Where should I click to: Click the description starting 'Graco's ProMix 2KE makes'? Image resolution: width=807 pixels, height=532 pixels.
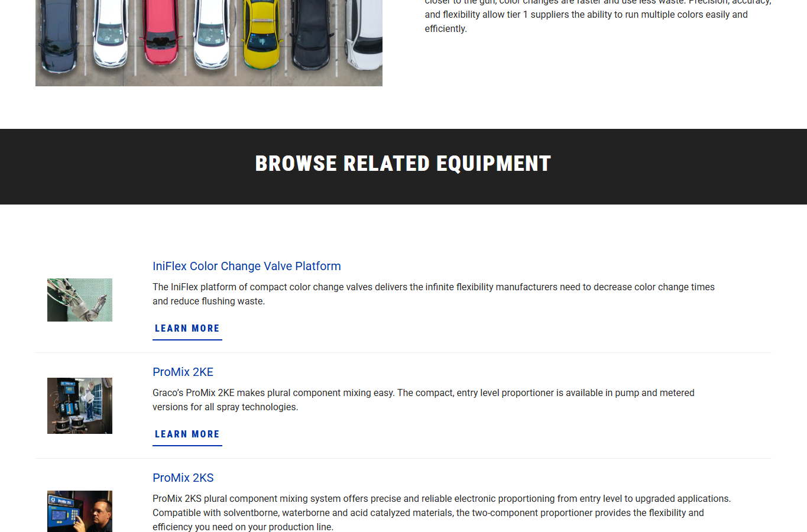tap(423, 400)
